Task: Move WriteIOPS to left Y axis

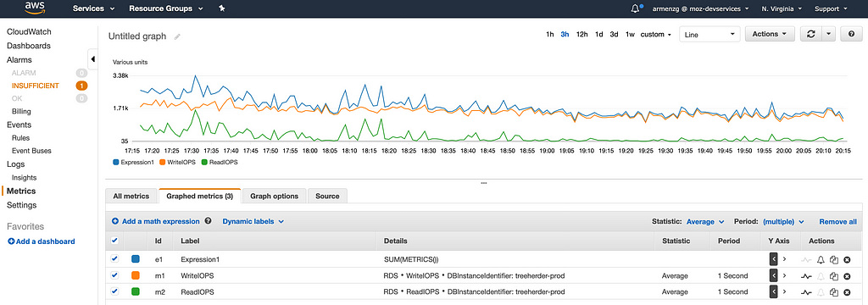Action: (x=773, y=275)
